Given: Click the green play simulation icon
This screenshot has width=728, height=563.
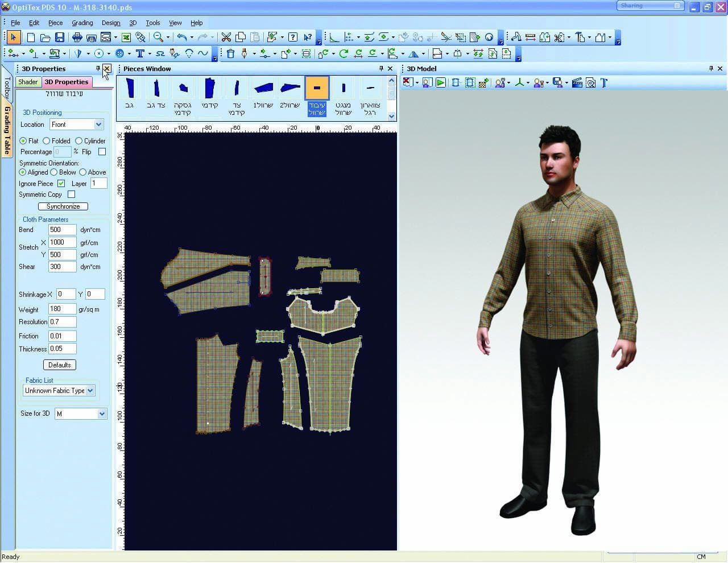Looking at the screenshot, I should [x=441, y=82].
